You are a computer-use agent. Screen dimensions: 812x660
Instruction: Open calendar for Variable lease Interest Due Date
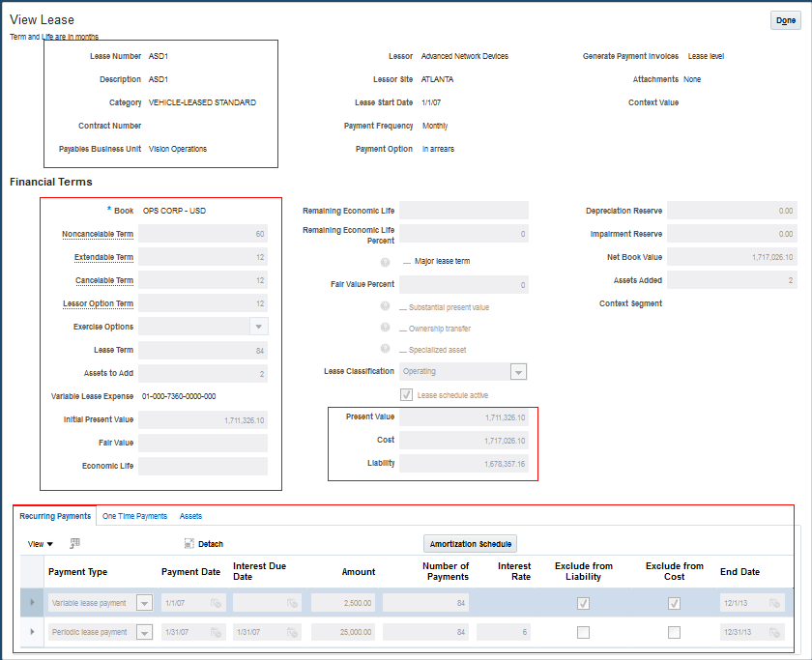pyautogui.click(x=293, y=603)
